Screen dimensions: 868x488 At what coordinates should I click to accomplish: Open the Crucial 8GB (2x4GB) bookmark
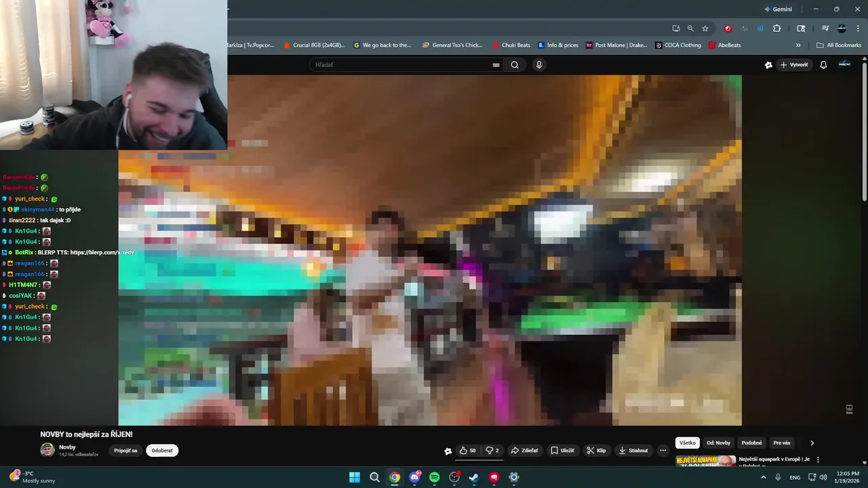tap(315, 45)
